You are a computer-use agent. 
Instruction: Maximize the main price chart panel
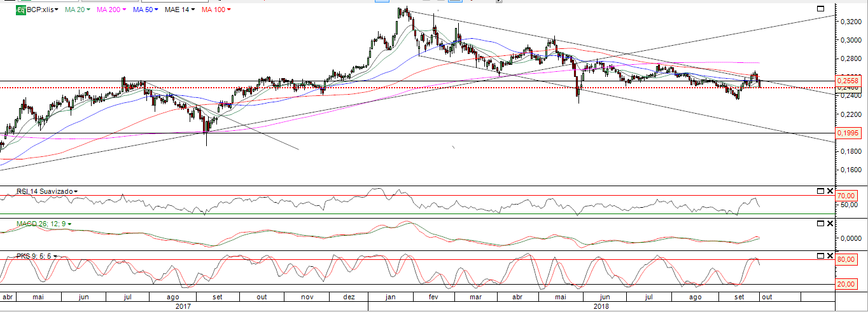click(x=820, y=9)
